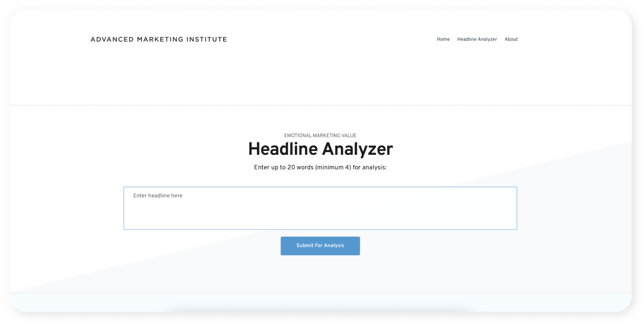Click the 'Headline Analyzer' page heading
The height and width of the screenshot is (324, 644).
pos(320,150)
